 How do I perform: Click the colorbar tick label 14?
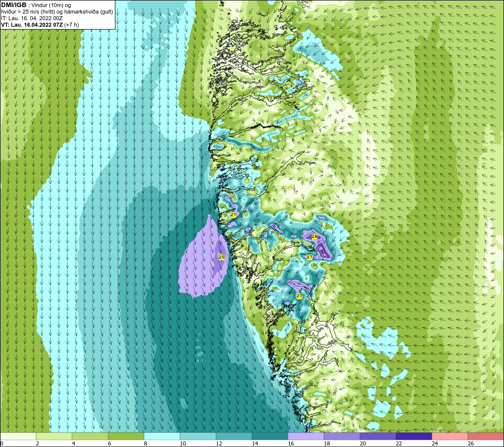pyautogui.click(x=255, y=443)
